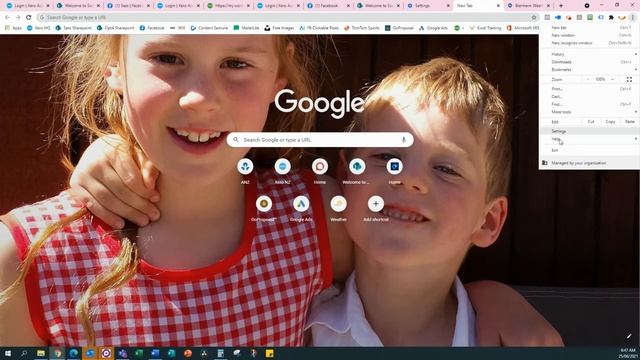Viewport: 640px width, 360px height.
Task: Expand the Help submenu
Action: (589, 139)
